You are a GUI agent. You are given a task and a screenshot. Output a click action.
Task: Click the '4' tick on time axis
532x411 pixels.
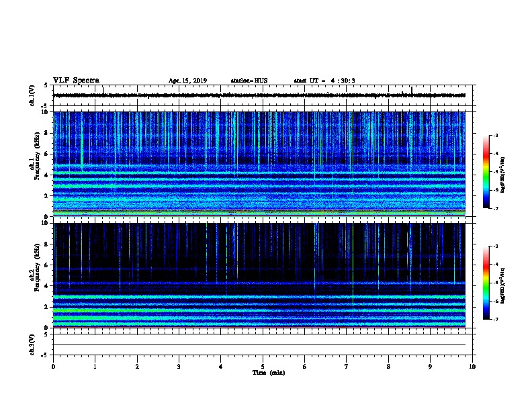tap(221, 367)
